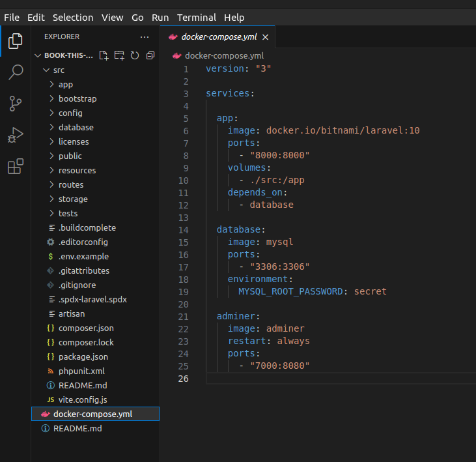Open the Help menu
Screen dimensions: 476x462
pos(234,18)
